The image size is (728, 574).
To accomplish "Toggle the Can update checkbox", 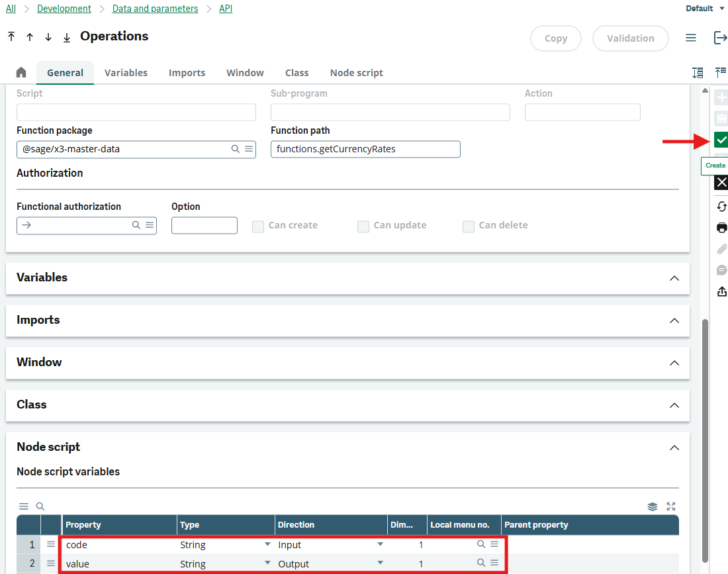I will (363, 226).
